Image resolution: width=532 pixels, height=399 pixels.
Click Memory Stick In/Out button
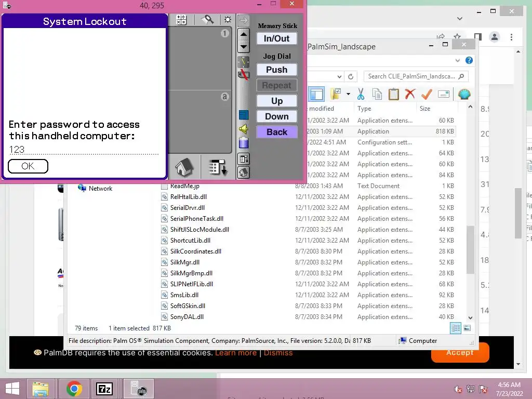coord(277,38)
